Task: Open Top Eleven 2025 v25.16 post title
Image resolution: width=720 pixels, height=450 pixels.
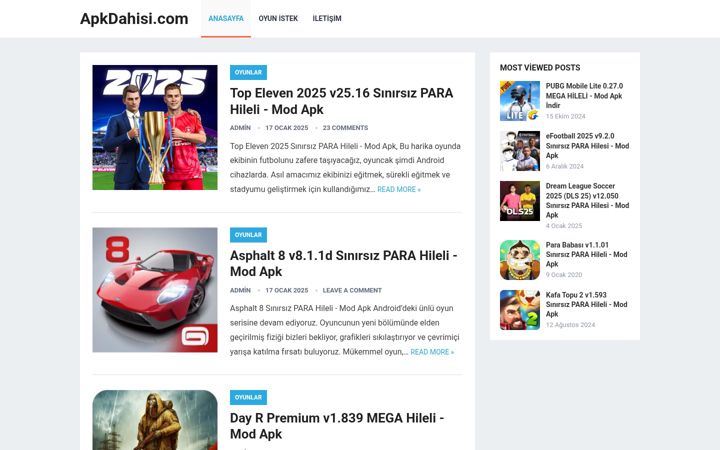Action: (341, 101)
